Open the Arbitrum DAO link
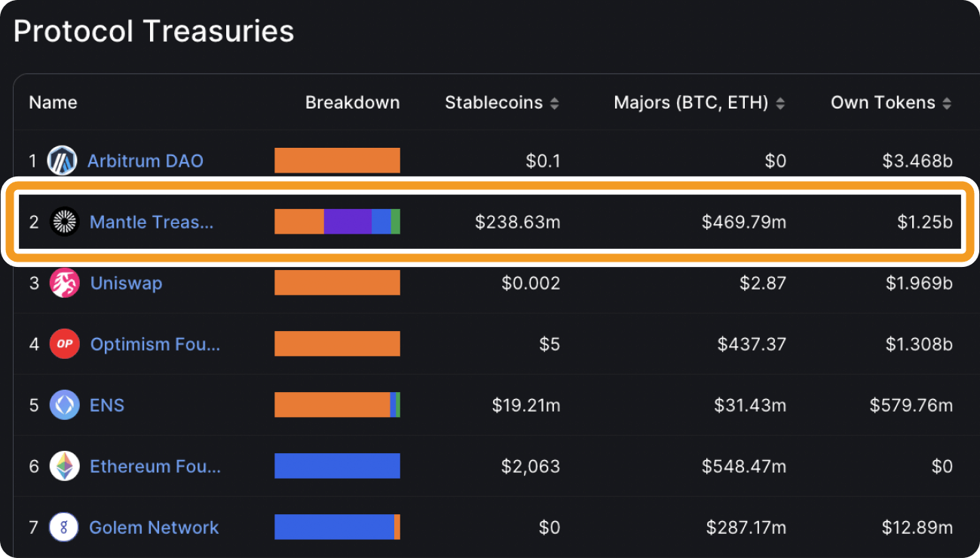 pyautogui.click(x=145, y=161)
